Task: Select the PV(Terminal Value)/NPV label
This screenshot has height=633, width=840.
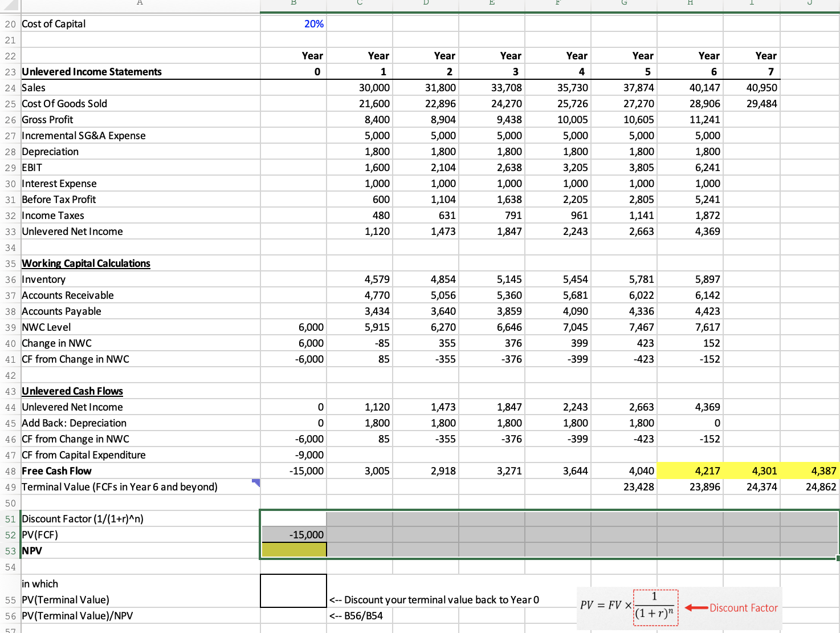Action: 77,616
